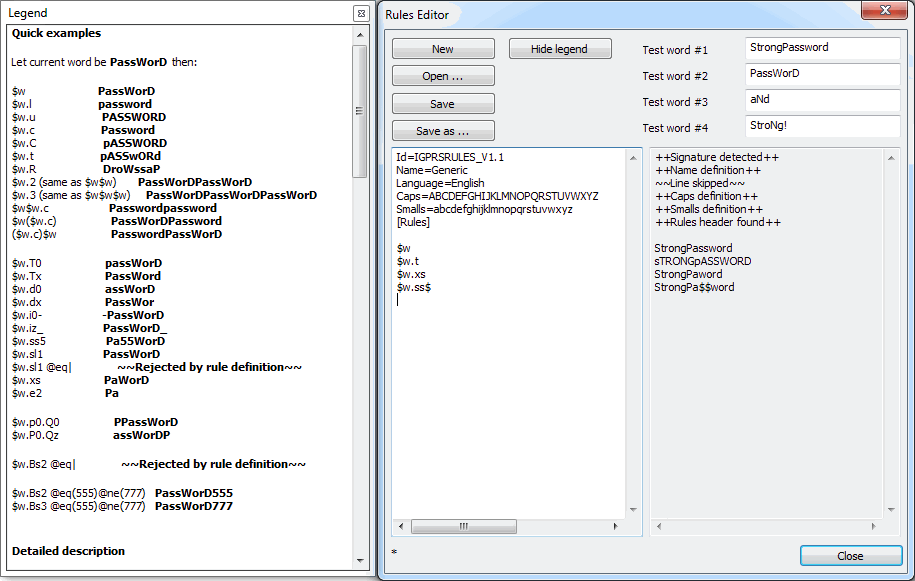Click the Quick examples heading in Legend
915x581 pixels.
click(x=57, y=33)
